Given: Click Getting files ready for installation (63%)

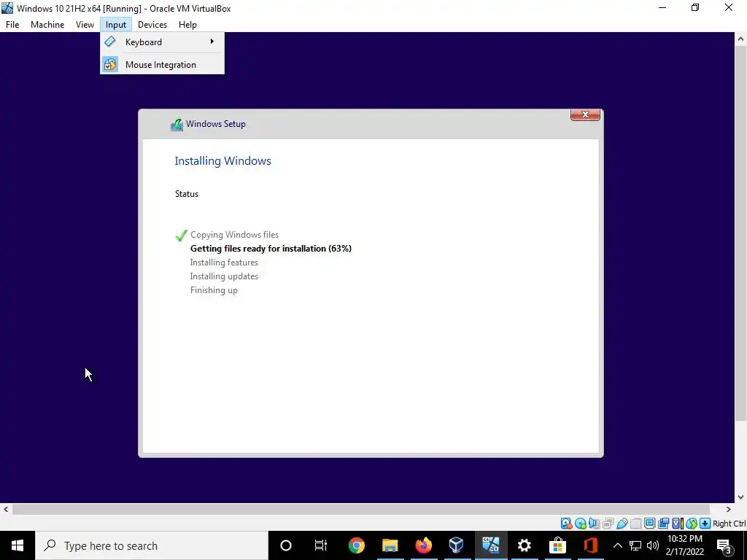Looking at the screenshot, I should point(271,249).
